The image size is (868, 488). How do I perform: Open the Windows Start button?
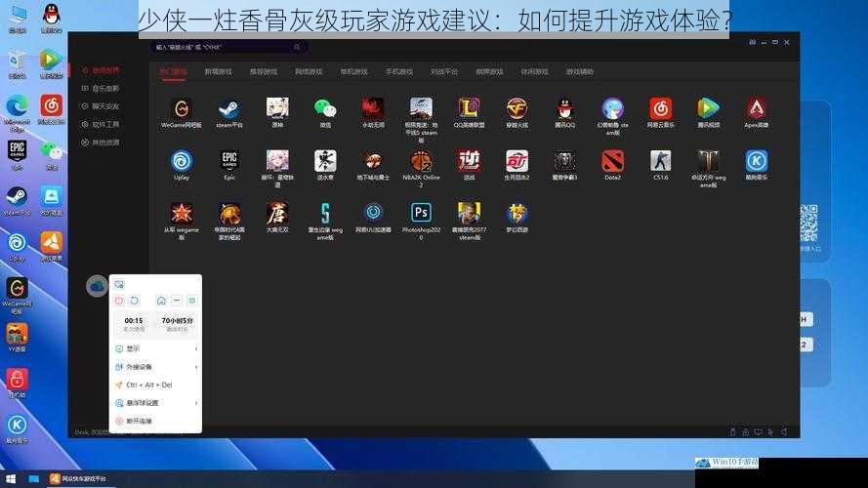coord(10,478)
